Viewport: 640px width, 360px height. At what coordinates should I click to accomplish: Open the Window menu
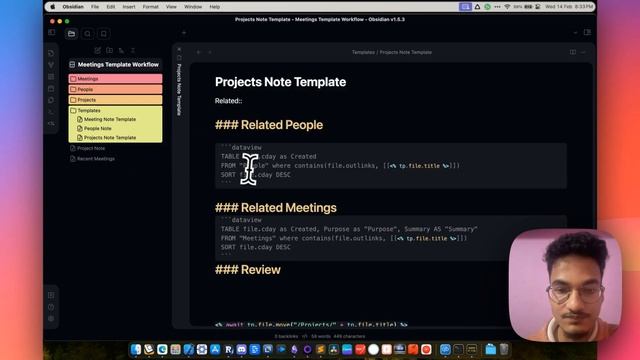pos(193,7)
